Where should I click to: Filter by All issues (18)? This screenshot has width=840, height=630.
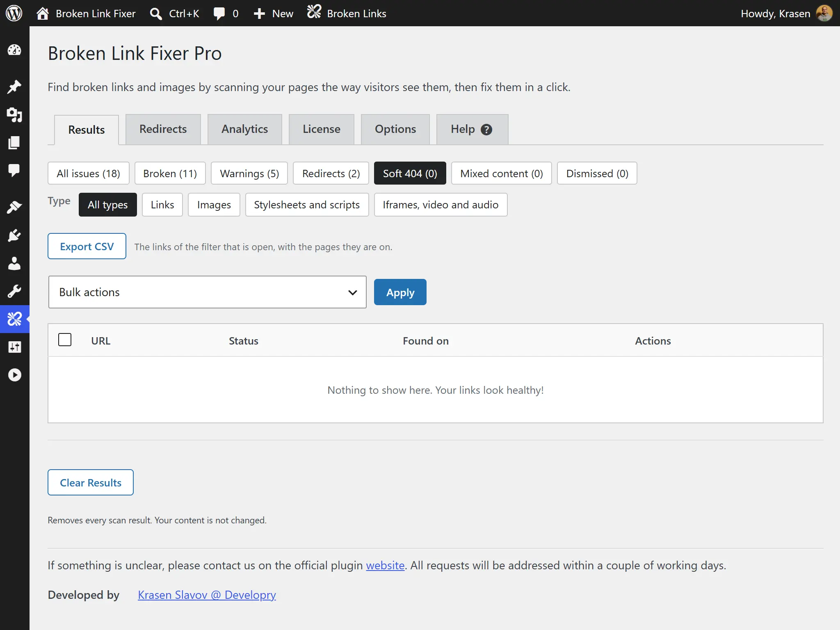pyautogui.click(x=89, y=173)
